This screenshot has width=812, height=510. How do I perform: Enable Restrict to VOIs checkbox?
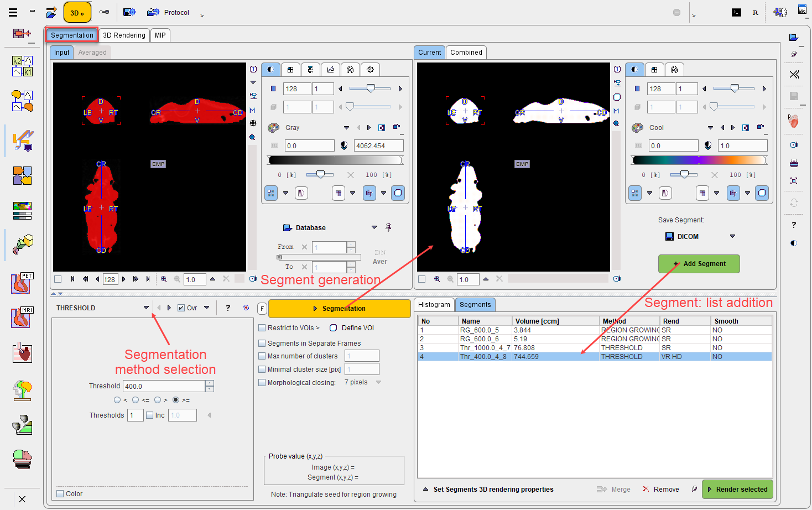pyautogui.click(x=262, y=328)
